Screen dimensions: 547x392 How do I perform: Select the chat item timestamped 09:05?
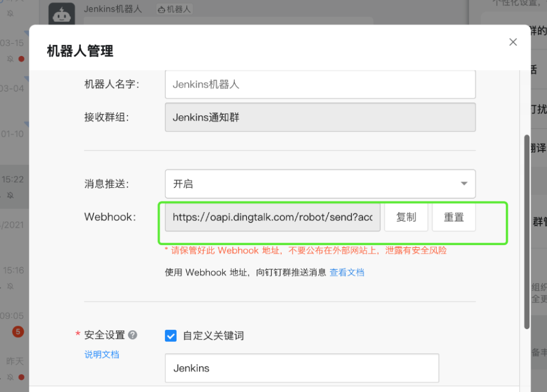pyautogui.click(x=14, y=323)
